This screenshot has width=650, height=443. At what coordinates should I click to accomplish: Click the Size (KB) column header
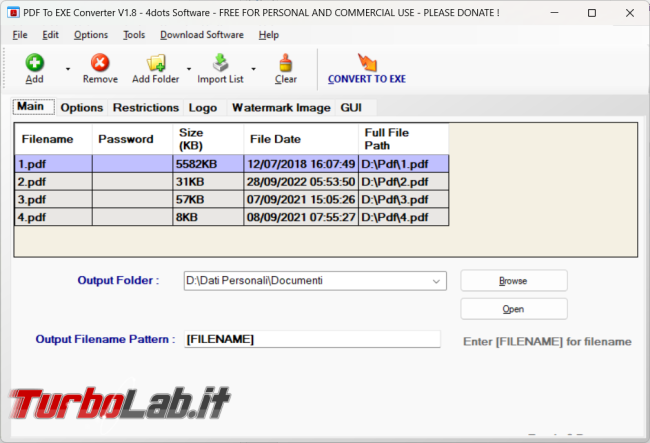[208, 139]
